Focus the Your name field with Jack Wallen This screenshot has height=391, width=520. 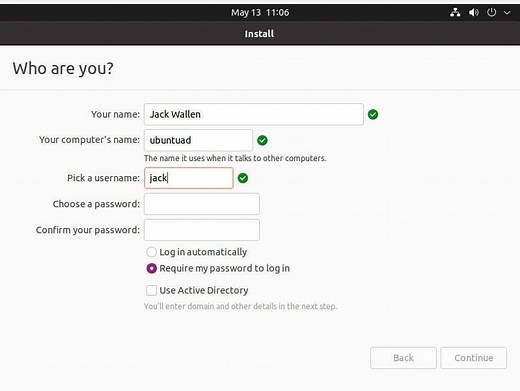click(x=254, y=114)
